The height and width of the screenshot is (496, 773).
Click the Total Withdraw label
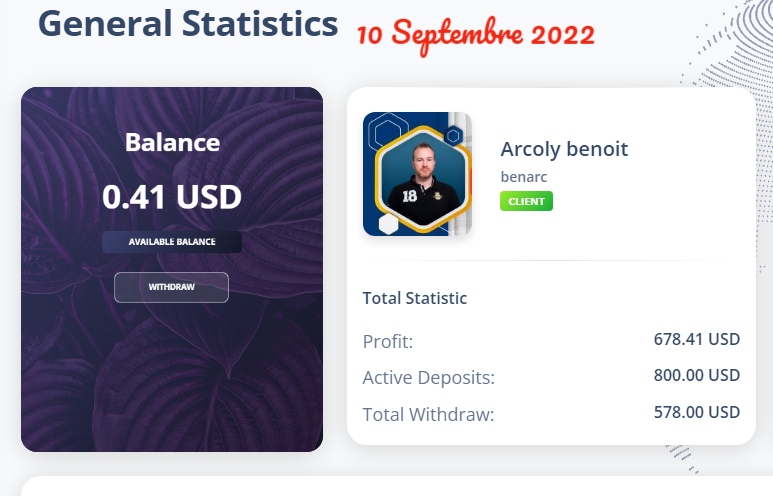pyautogui.click(x=428, y=414)
